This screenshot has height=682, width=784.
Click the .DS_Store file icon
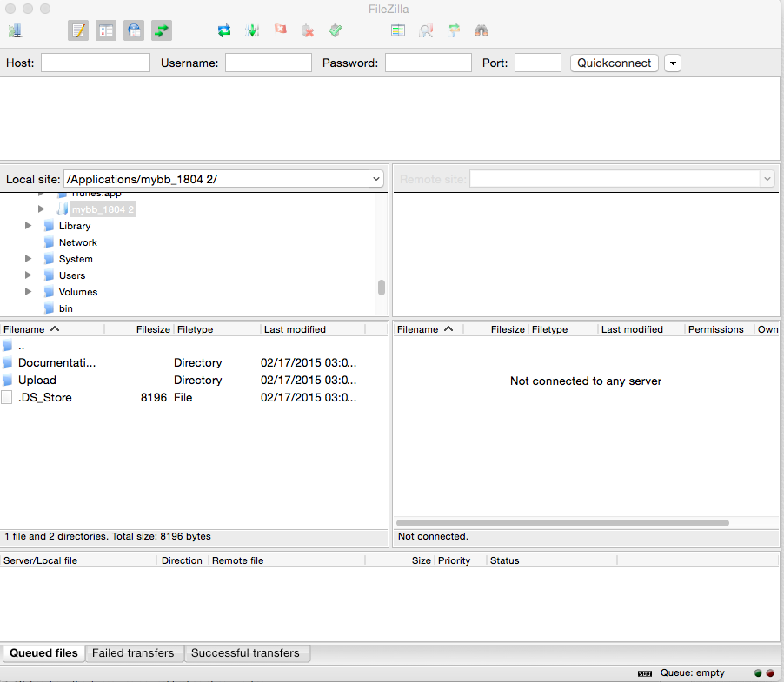tap(6, 398)
